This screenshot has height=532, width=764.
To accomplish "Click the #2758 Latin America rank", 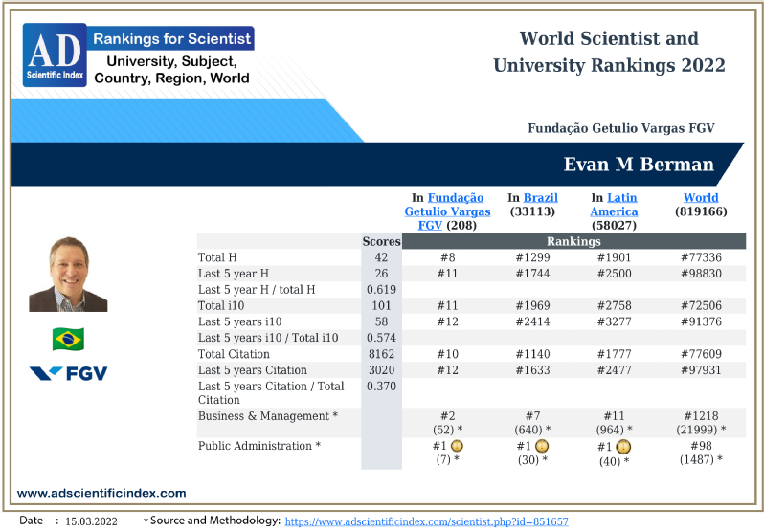I will point(614,305).
